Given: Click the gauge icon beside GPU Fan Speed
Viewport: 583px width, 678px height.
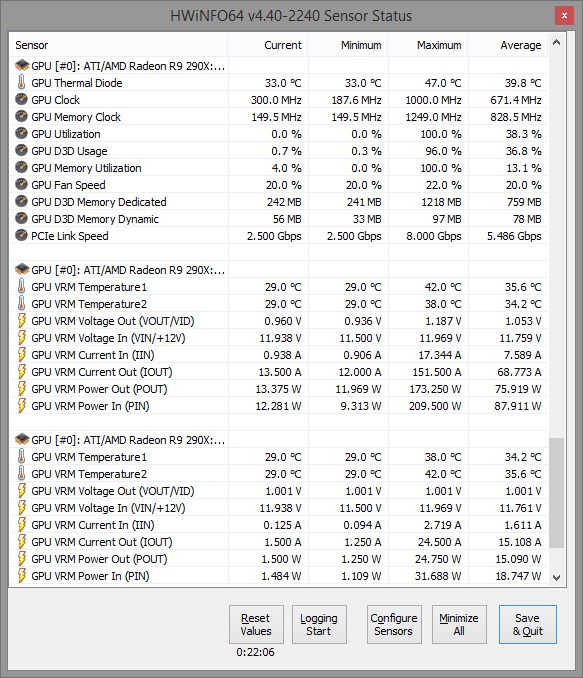Looking at the screenshot, I should 21,185.
